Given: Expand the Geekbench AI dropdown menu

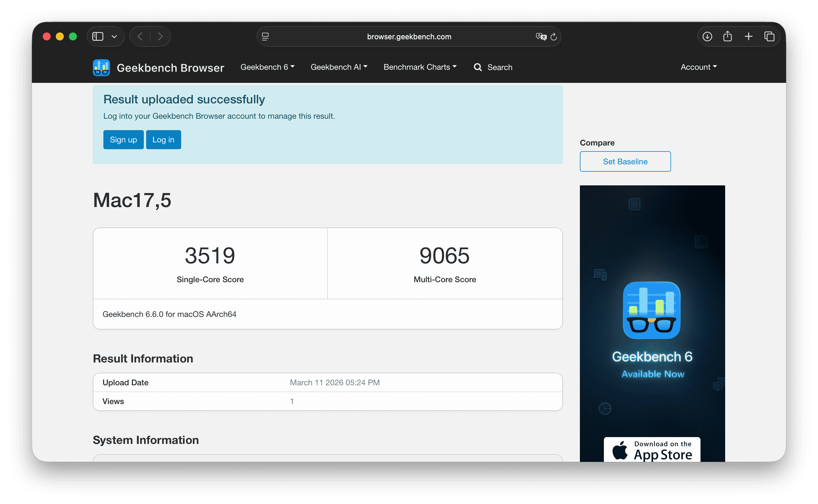Looking at the screenshot, I should tap(339, 67).
